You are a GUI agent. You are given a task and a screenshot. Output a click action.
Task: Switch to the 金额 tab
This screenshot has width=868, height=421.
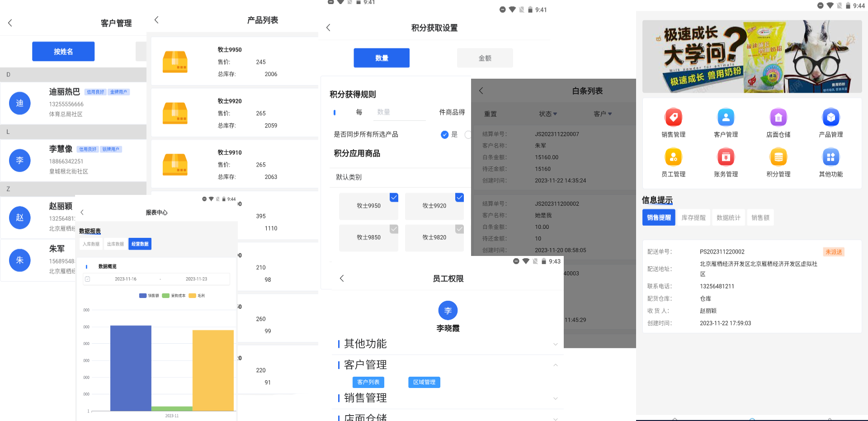[485, 58]
